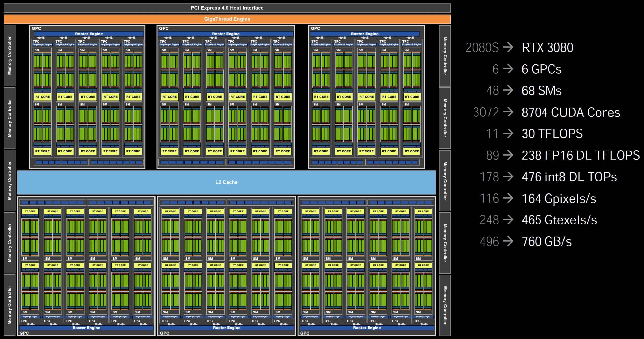The image size is (644, 339).
Task: Click the GPC label of bottom-left cluster
Action: coord(24,333)
